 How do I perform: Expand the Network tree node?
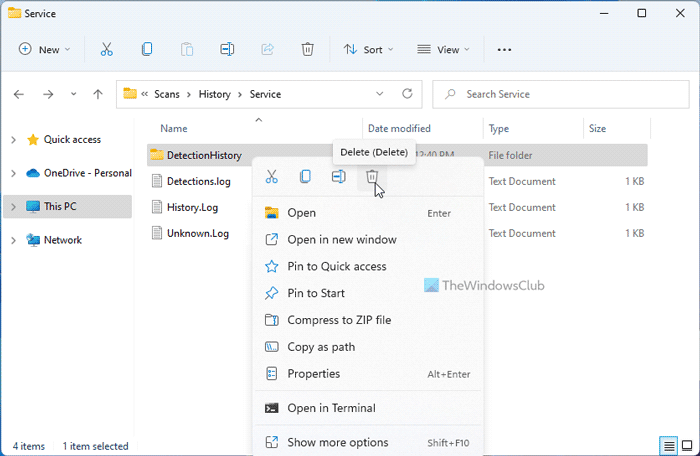click(x=13, y=240)
